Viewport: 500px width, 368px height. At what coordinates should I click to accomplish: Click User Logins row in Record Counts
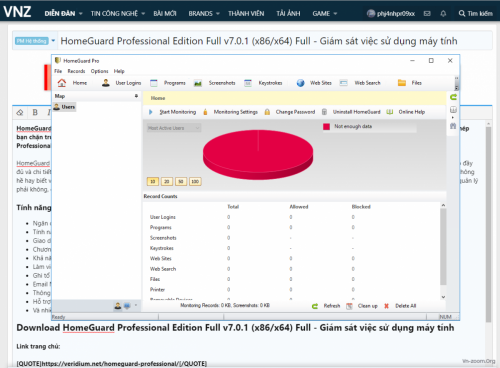point(293,217)
